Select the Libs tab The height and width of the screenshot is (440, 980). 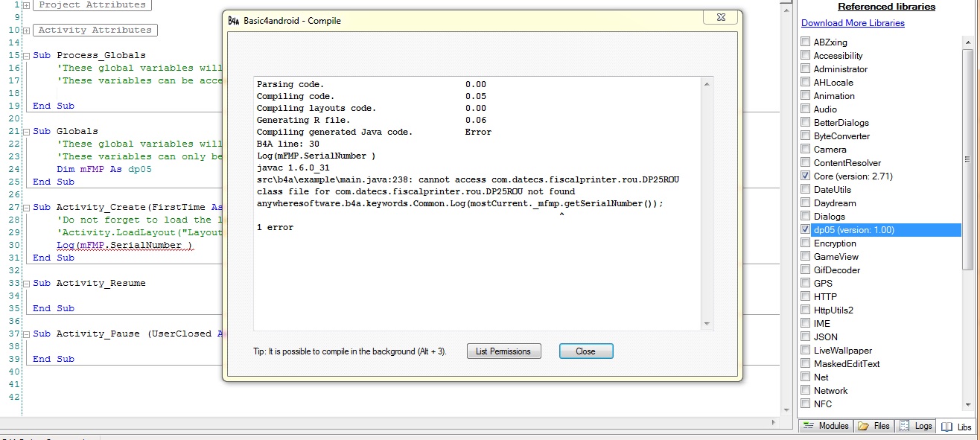[957, 427]
